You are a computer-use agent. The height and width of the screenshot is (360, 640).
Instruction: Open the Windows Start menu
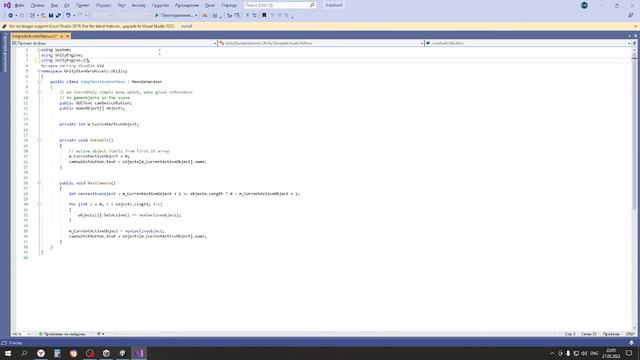(x=8, y=353)
